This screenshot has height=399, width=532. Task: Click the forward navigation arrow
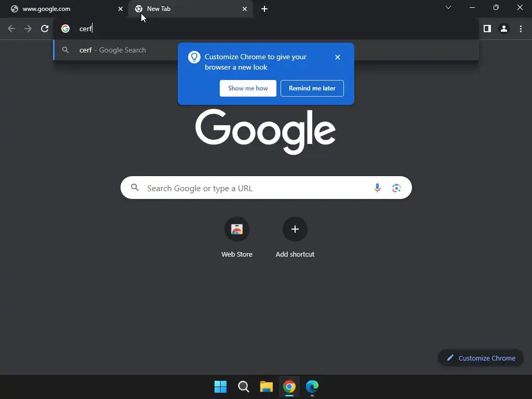(x=28, y=29)
